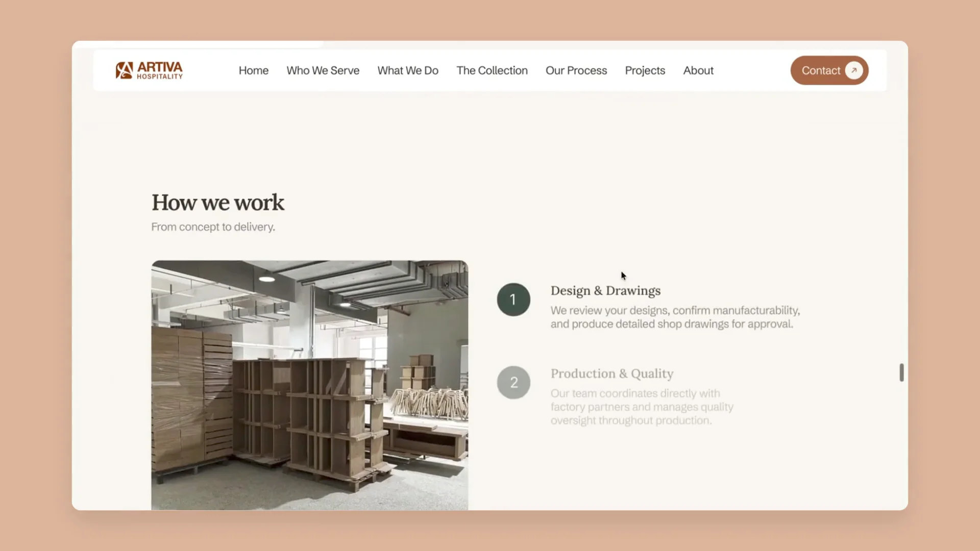Click the How we work heading

click(218, 203)
